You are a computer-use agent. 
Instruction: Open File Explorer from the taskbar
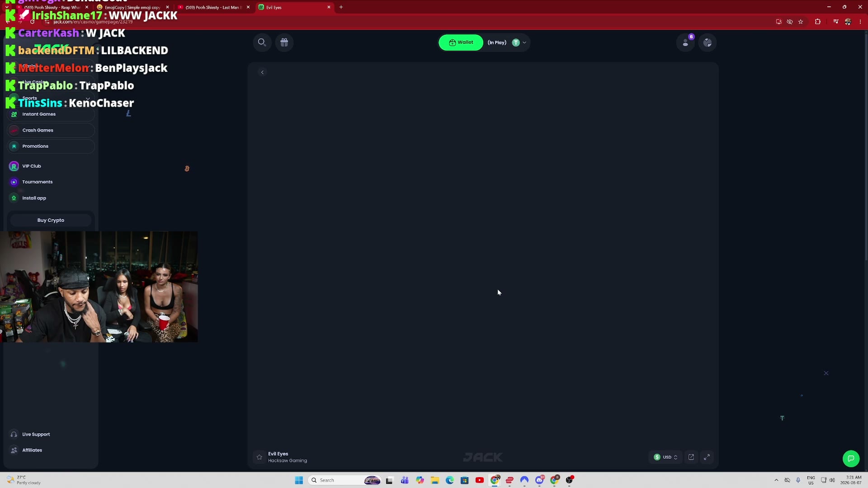435,480
